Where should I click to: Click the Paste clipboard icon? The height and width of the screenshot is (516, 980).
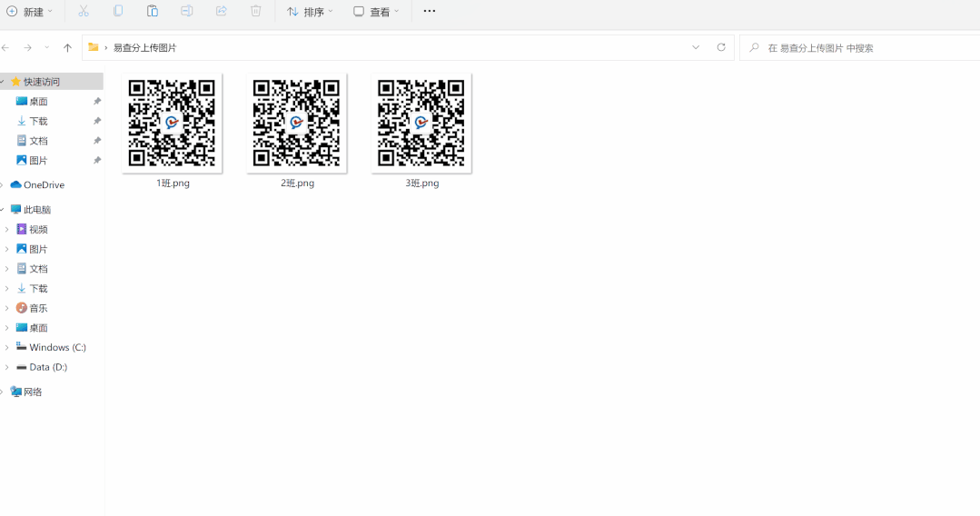click(153, 11)
